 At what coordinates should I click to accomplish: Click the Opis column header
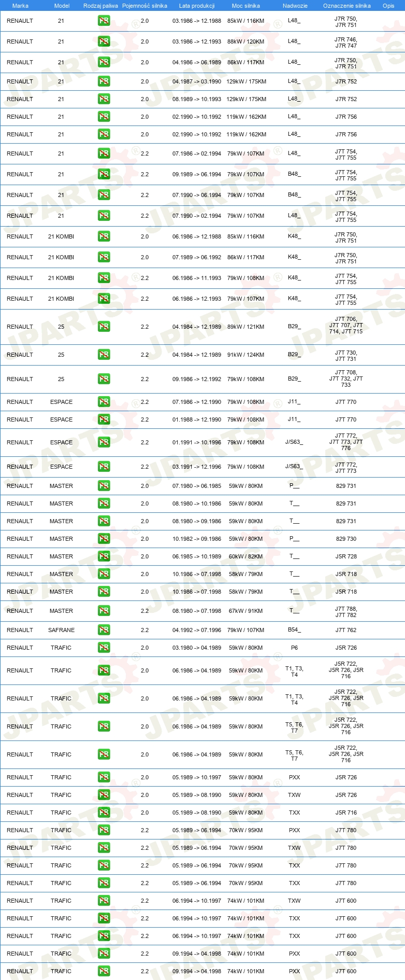(x=388, y=6)
